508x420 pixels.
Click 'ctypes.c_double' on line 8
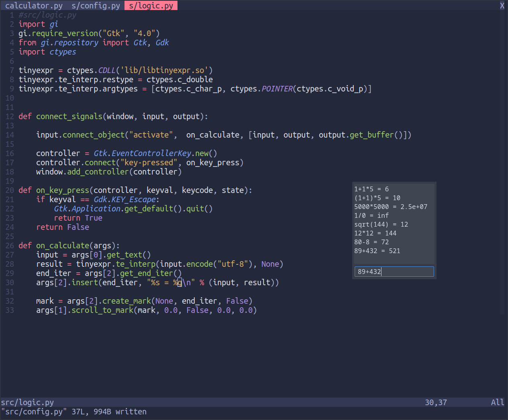(180, 79)
